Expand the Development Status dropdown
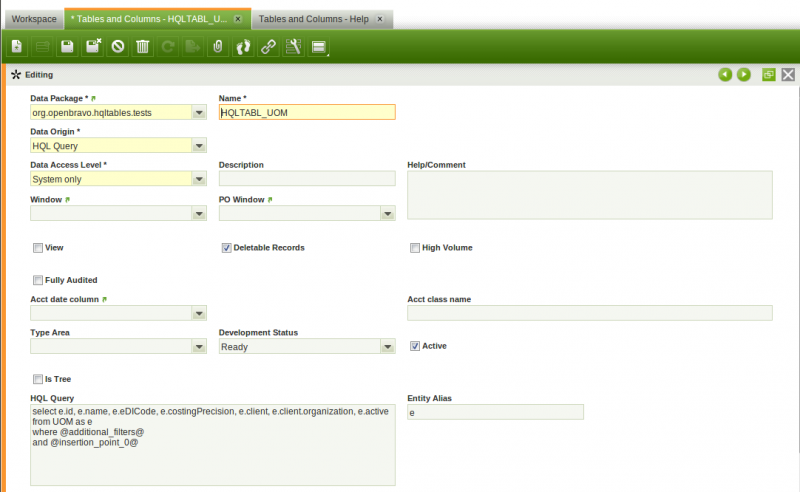Screen dimensions: 800x492 point(387,347)
